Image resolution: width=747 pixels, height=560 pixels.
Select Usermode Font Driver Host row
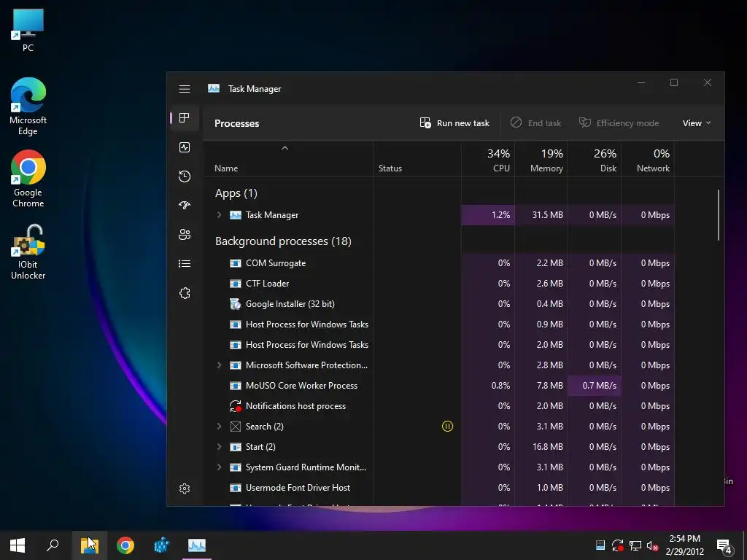coord(438,488)
